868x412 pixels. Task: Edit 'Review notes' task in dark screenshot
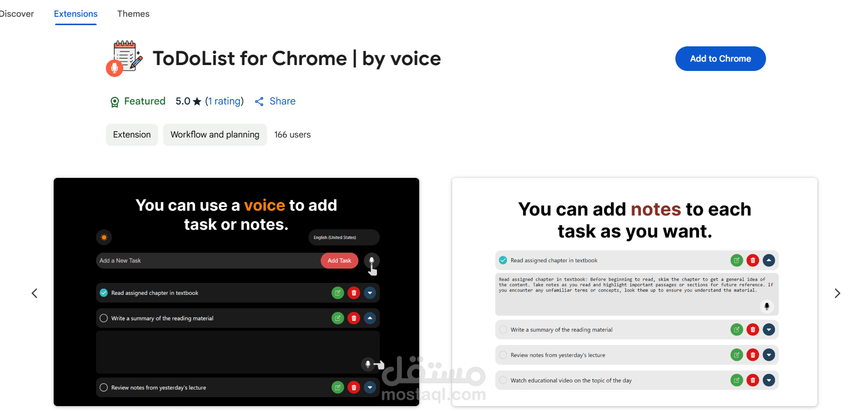tap(338, 387)
